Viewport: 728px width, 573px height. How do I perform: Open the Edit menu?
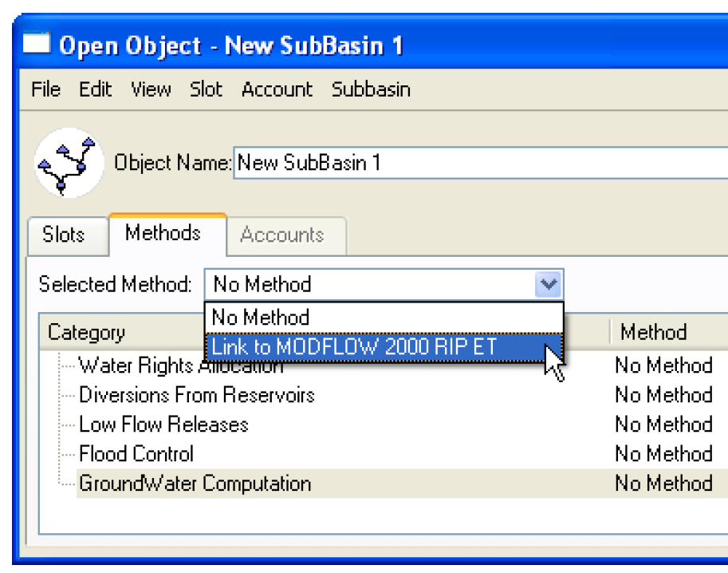[95, 89]
